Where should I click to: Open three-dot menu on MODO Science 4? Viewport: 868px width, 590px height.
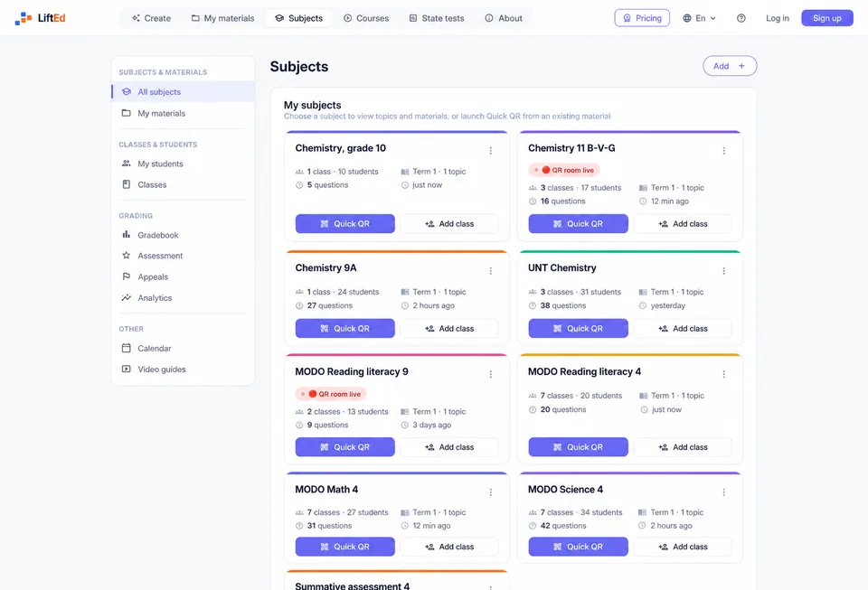click(723, 492)
